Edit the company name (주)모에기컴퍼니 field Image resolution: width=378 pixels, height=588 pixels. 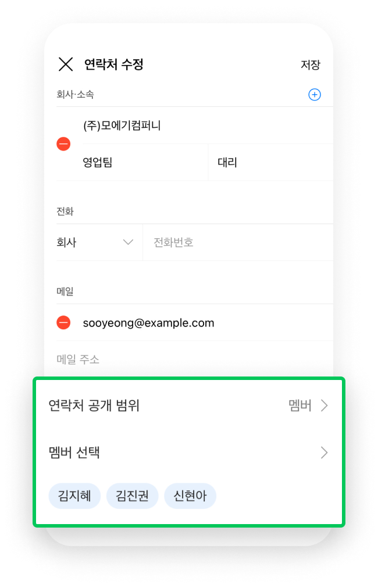tap(208, 126)
